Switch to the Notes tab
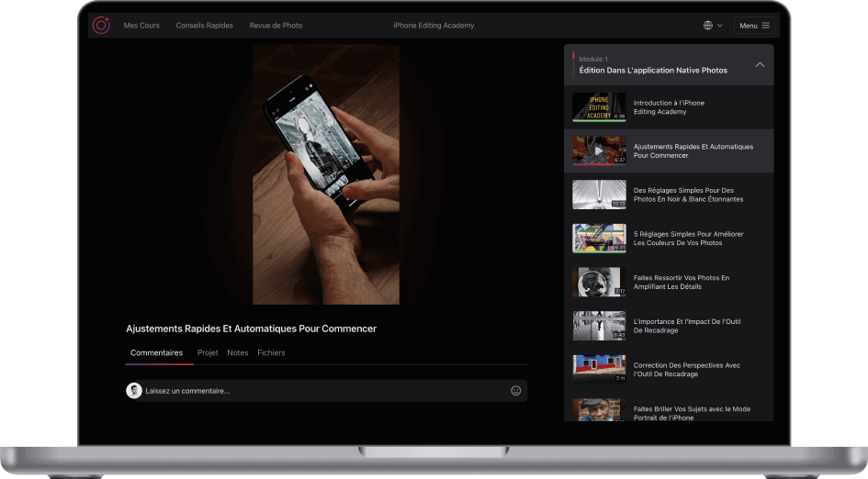The width and height of the screenshot is (868, 479). 238,353
